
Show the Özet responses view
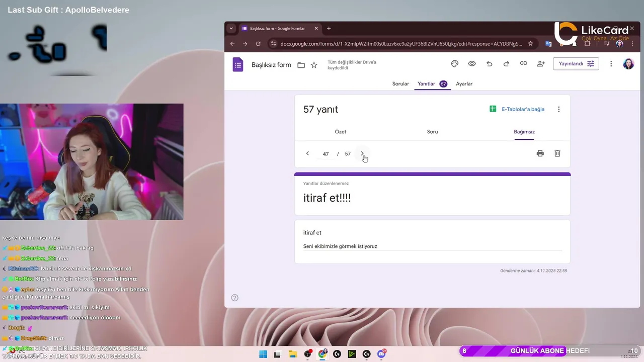[x=341, y=132]
